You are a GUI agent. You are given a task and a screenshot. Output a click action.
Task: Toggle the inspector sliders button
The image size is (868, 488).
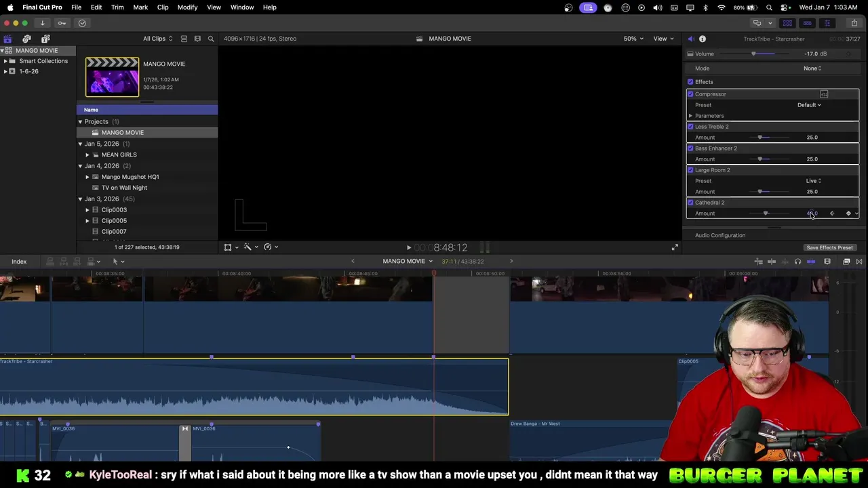827,23
